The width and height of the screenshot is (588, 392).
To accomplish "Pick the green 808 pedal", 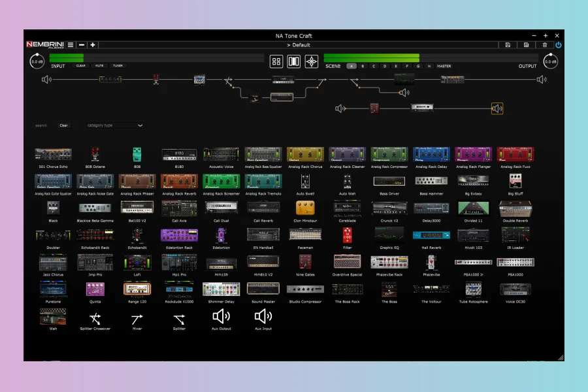I will 137,155.
